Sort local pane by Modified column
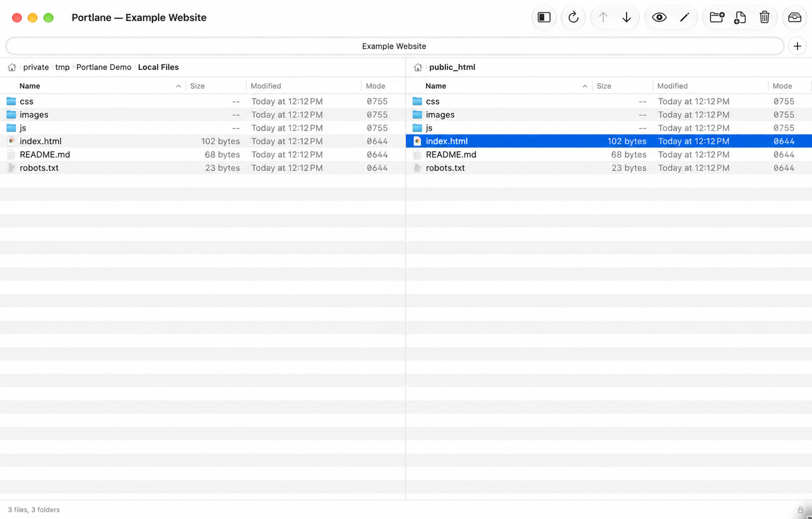812x519 pixels. pyautogui.click(x=304, y=86)
